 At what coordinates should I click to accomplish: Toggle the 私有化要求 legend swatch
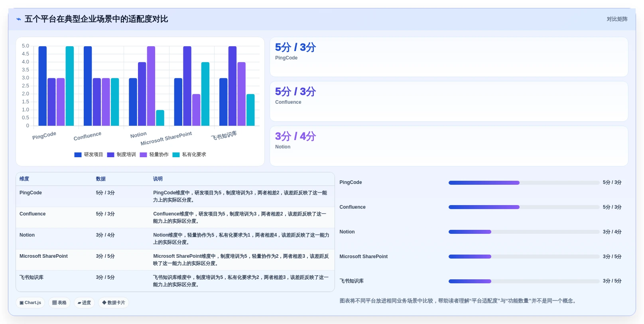176,155
